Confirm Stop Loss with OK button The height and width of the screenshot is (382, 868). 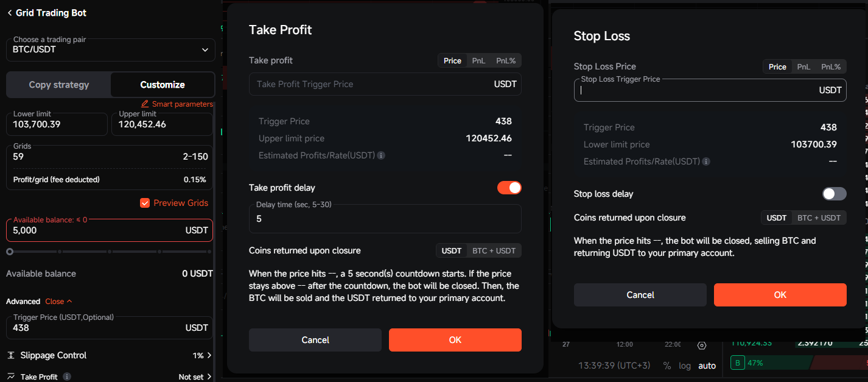pos(780,295)
